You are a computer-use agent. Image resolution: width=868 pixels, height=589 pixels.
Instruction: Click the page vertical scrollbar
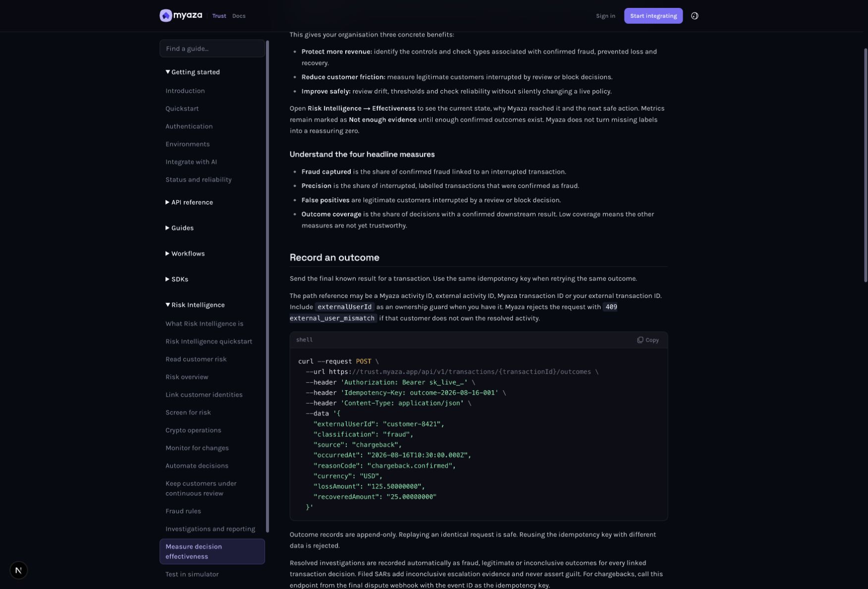click(x=866, y=165)
